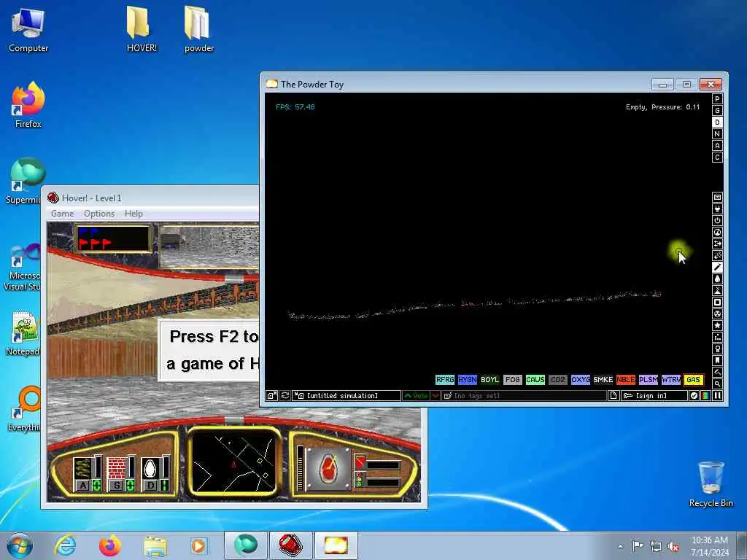Select the NBLE element

coord(625,379)
